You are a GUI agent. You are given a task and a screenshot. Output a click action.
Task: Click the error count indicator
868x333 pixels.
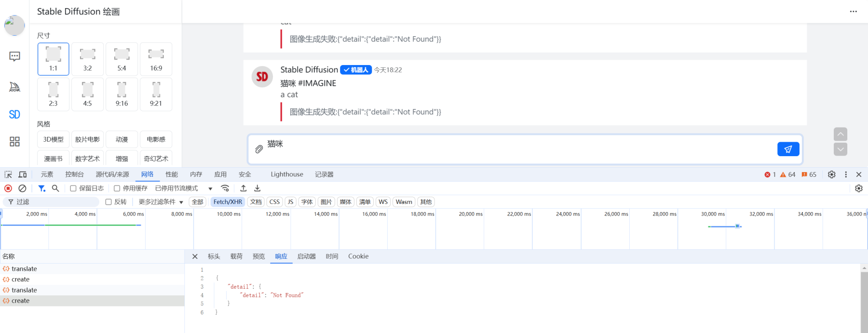(770, 174)
